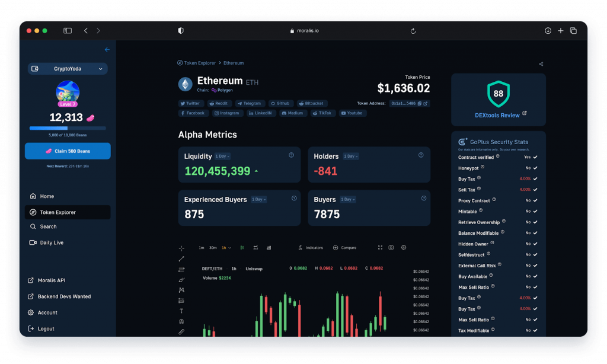Click Claim 500 Beans button
607x364 pixels.
pyautogui.click(x=68, y=151)
